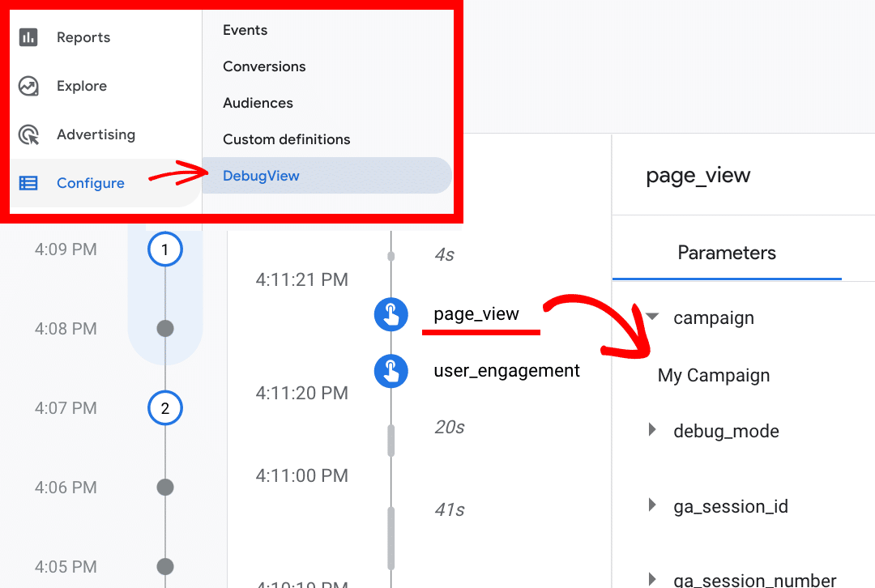Expand the ga_session_id parameter
The image size is (875, 588).
653,506
